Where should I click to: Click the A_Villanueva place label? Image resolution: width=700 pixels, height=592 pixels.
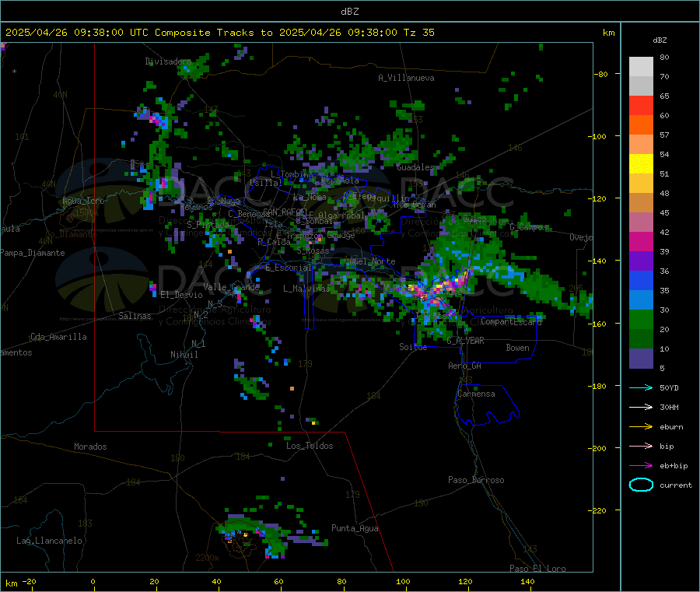(406, 78)
